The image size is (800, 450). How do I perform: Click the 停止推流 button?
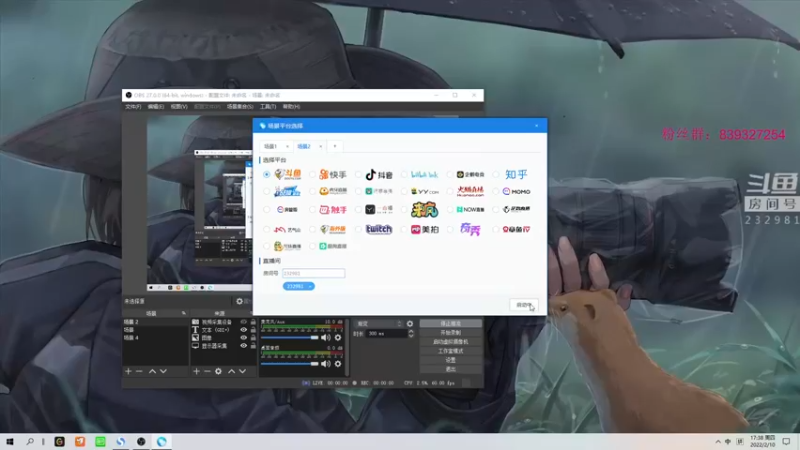click(x=451, y=323)
